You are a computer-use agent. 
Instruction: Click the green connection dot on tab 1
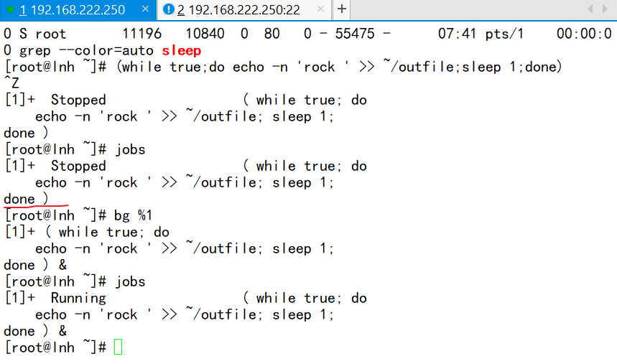pos(10,10)
